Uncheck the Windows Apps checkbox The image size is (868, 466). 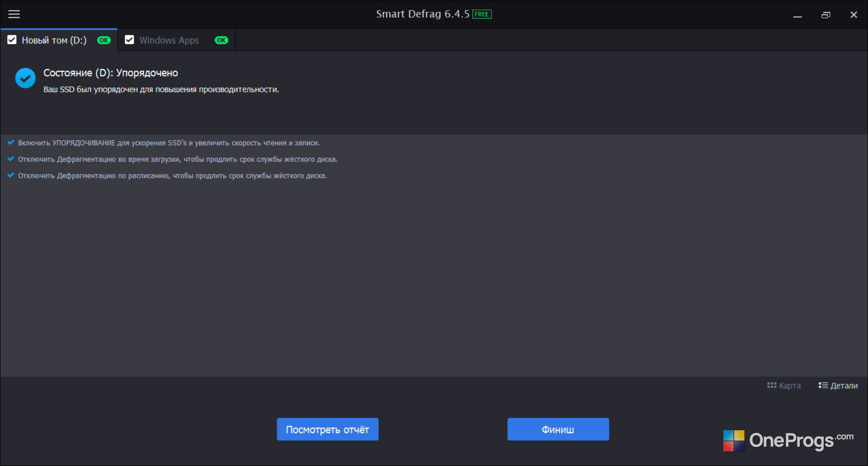tap(129, 40)
